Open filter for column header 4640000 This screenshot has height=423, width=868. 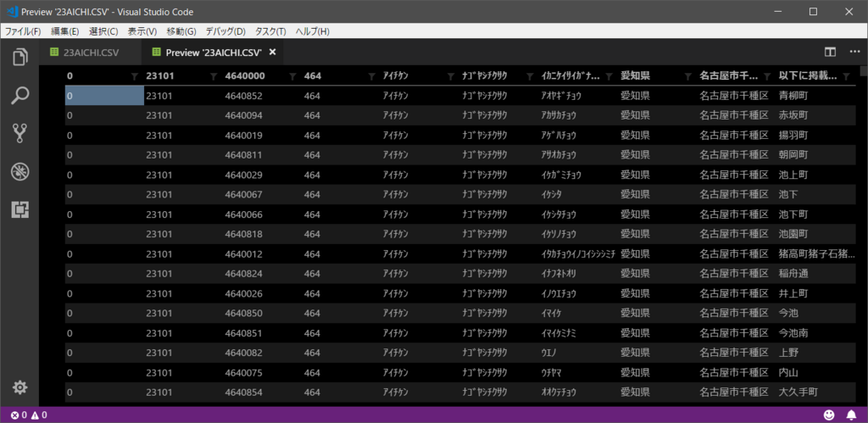click(292, 77)
